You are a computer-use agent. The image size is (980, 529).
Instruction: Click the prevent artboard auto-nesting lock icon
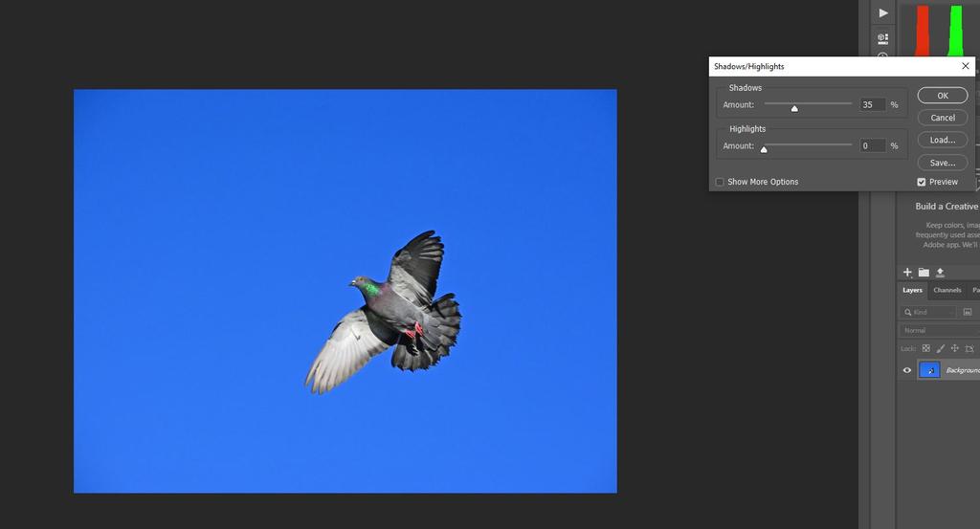pyautogui.click(x=969, y=349)
